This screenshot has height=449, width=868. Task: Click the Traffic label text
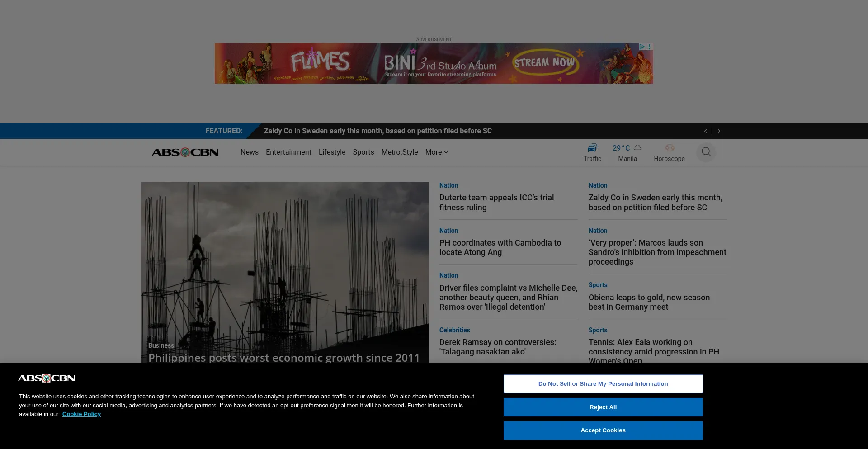pos(592,159)
